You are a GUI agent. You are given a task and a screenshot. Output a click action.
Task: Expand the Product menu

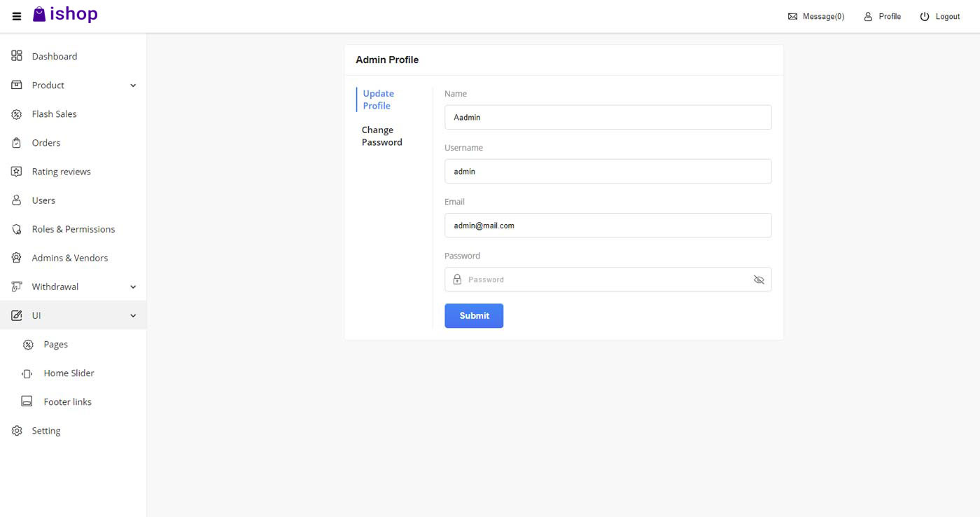point(133,85)
